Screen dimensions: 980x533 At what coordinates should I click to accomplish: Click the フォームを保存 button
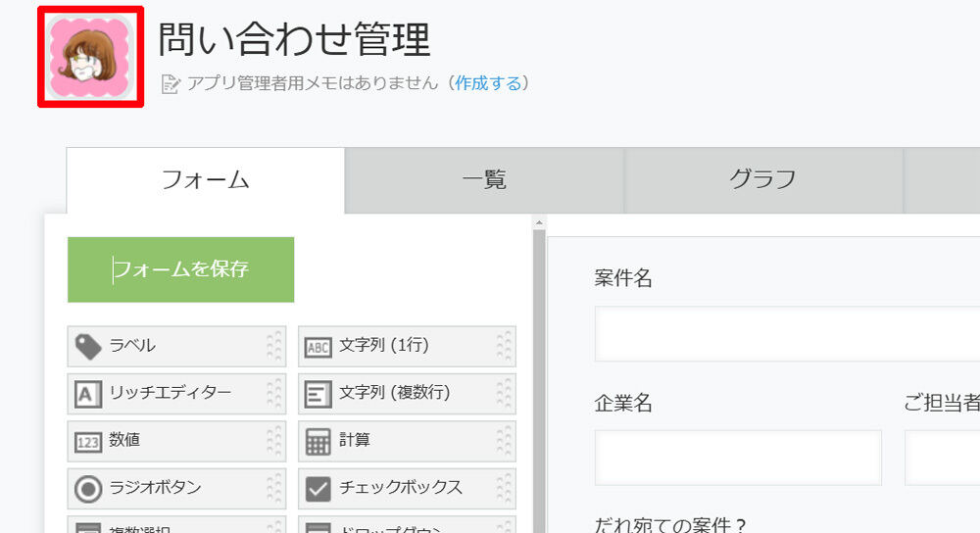180,269
